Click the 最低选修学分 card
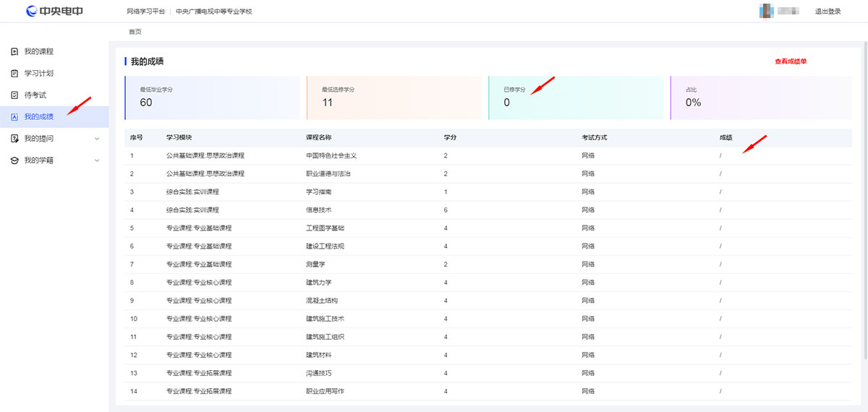Image resolution: width=868 pixels, height=412 pixels. [393, 98]
